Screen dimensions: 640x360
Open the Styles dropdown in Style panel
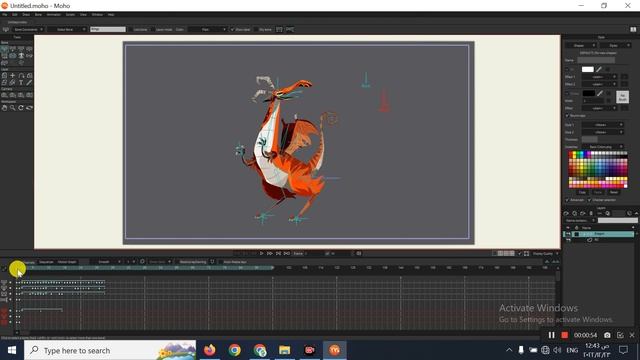point(616,46)
